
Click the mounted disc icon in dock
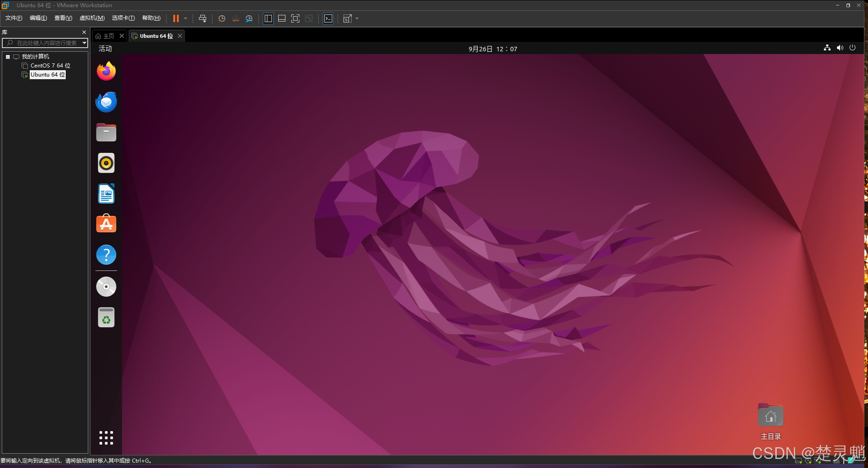pos(106,287)
